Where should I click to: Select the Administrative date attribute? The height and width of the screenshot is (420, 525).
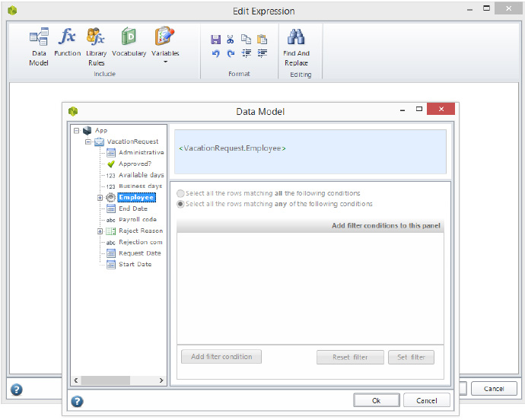(x=142, y=152)
